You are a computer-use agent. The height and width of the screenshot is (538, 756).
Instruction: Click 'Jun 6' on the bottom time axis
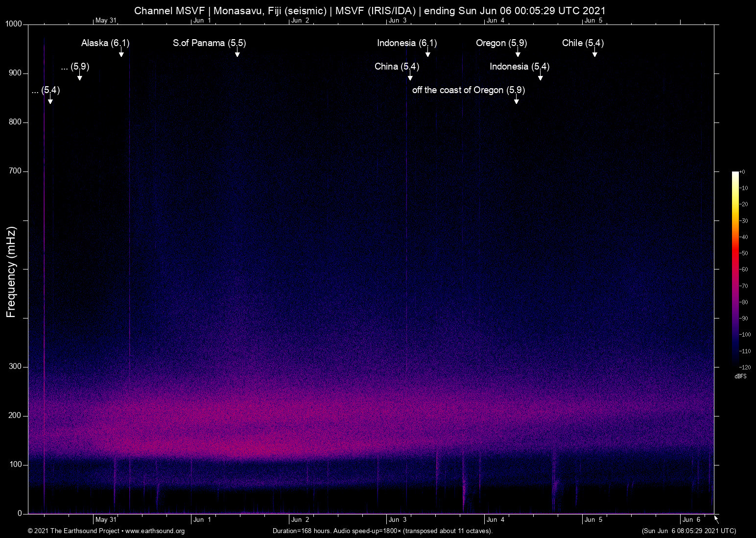691,520
